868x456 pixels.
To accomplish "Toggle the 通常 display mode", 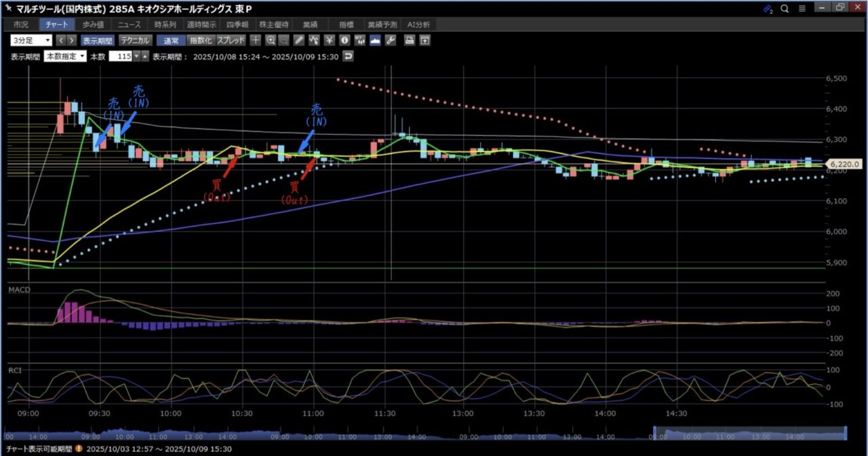I will pos(170,40).
